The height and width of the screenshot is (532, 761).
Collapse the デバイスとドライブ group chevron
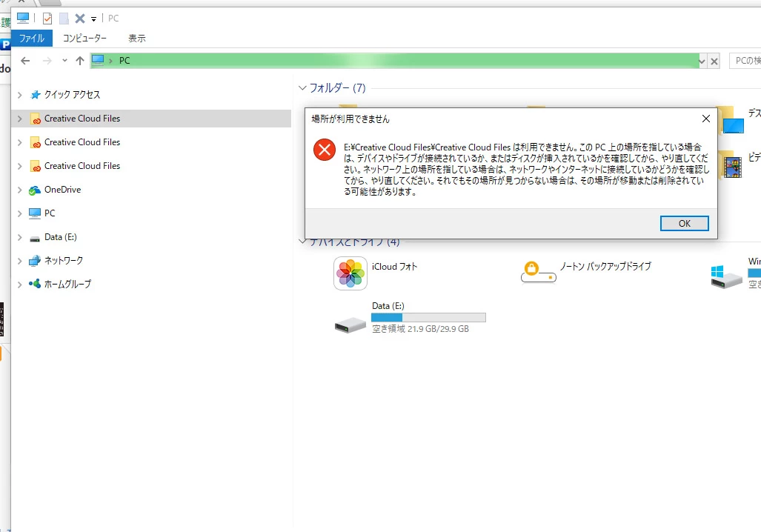click(x=302, y=242)
